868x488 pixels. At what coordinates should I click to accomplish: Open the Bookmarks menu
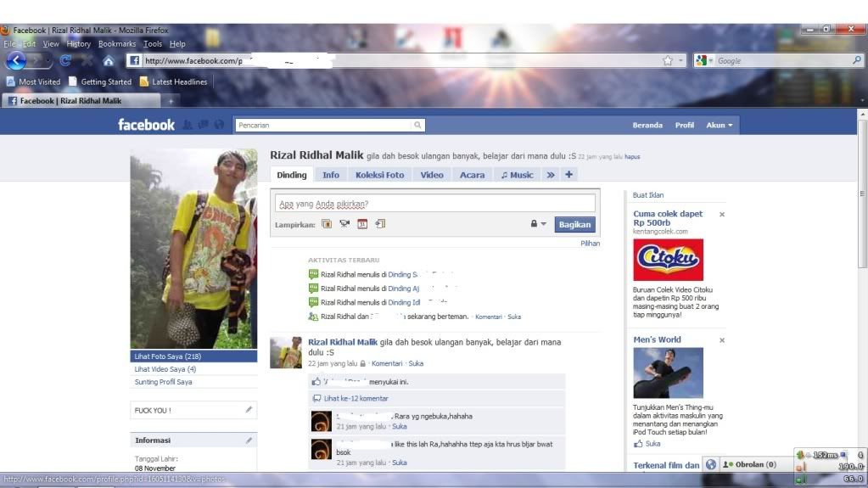tap(117, 44)
